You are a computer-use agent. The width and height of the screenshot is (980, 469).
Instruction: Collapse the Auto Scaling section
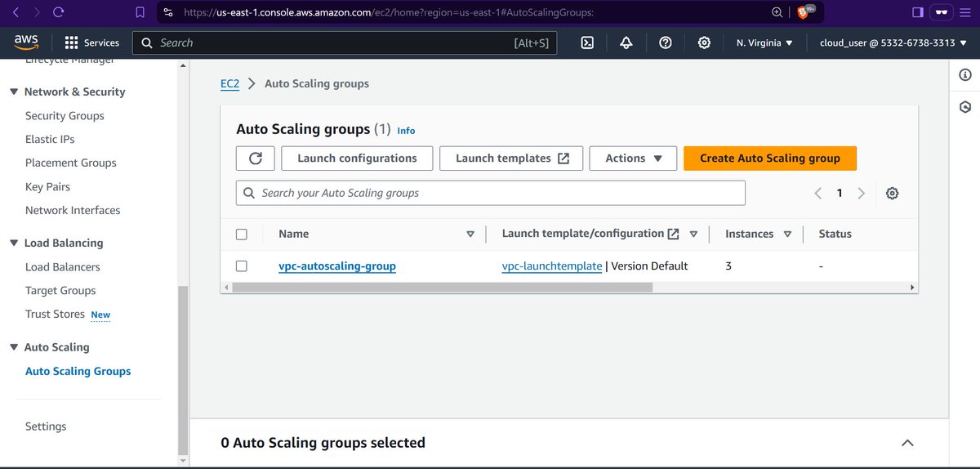tap(14, 348)
